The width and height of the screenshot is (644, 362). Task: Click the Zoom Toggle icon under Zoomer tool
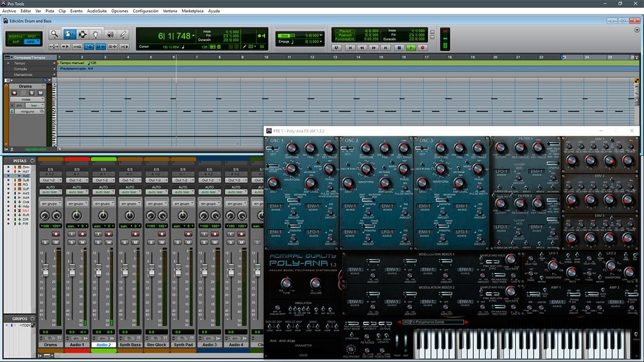(54, 47)
